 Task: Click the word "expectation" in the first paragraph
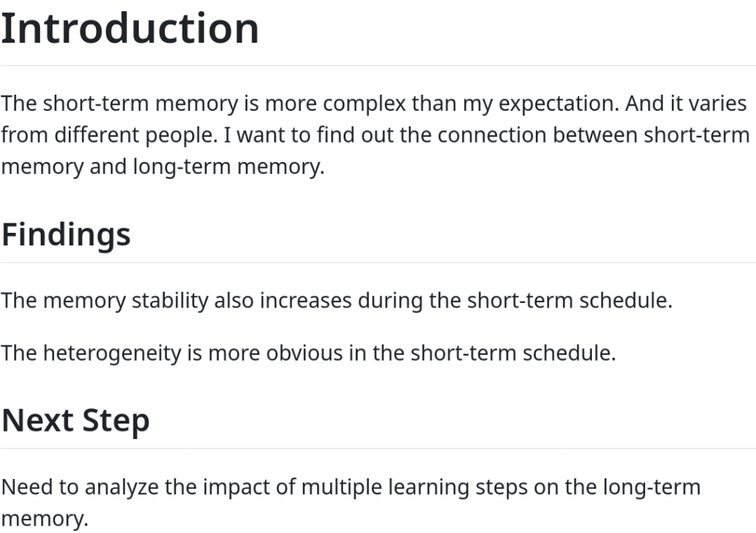coord(556,103)
